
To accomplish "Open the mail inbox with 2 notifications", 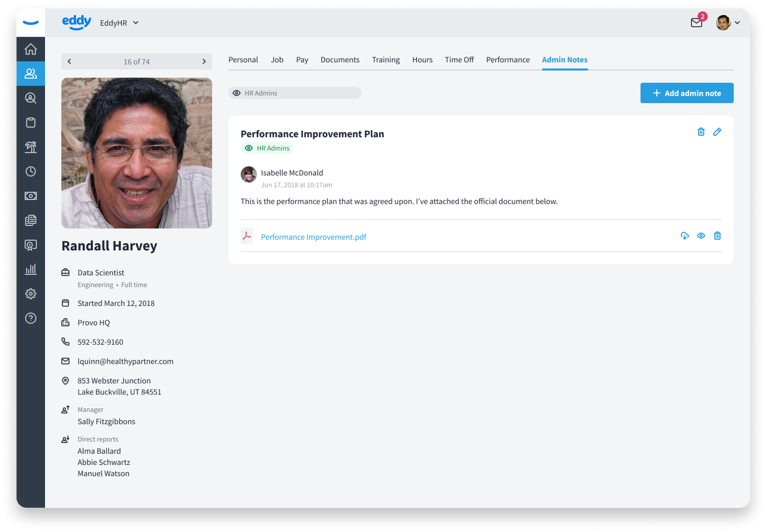I will pyautogui.click(x=697, y=22).
